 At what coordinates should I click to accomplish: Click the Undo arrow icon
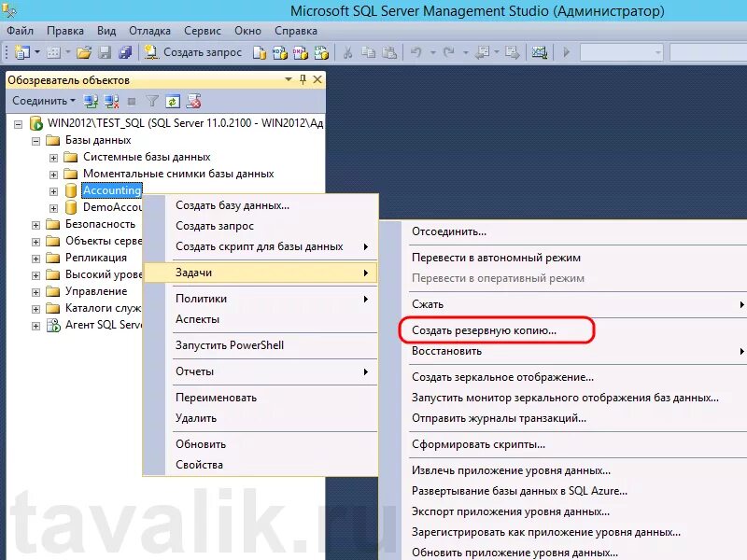[x=416, y=52]
